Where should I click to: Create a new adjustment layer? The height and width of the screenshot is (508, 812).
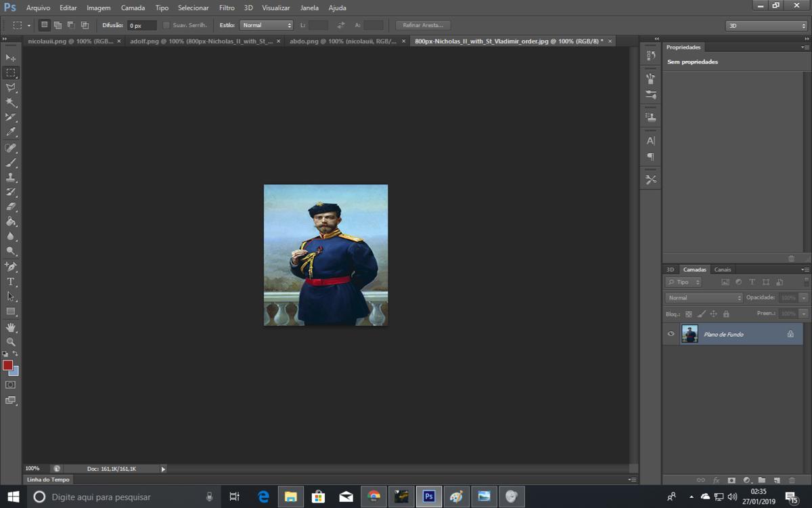[746, 480]
